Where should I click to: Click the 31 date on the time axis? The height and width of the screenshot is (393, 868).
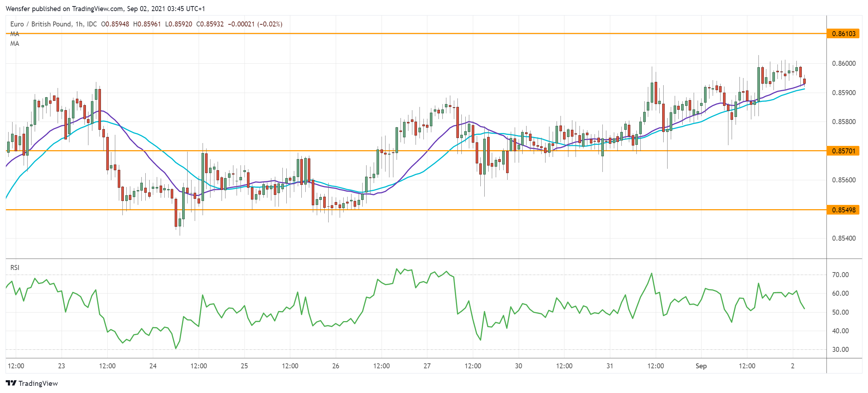(x=610, y=366)
